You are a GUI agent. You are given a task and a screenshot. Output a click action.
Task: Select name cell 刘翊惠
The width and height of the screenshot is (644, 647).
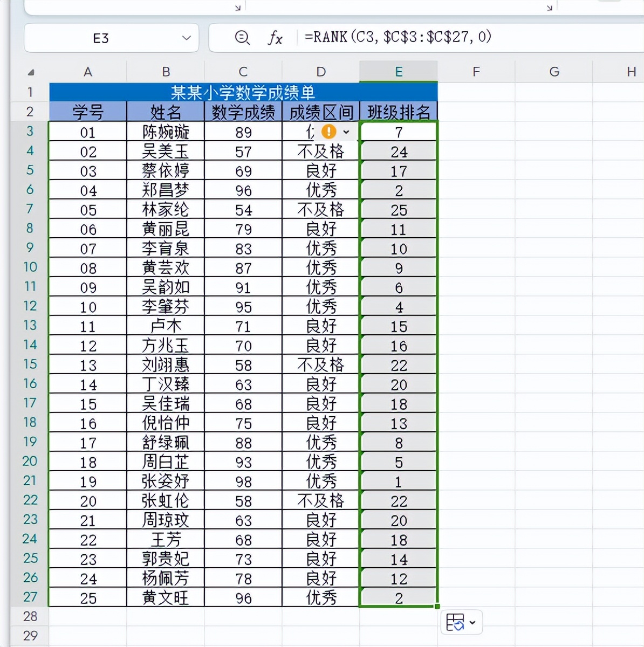point(166,364)
